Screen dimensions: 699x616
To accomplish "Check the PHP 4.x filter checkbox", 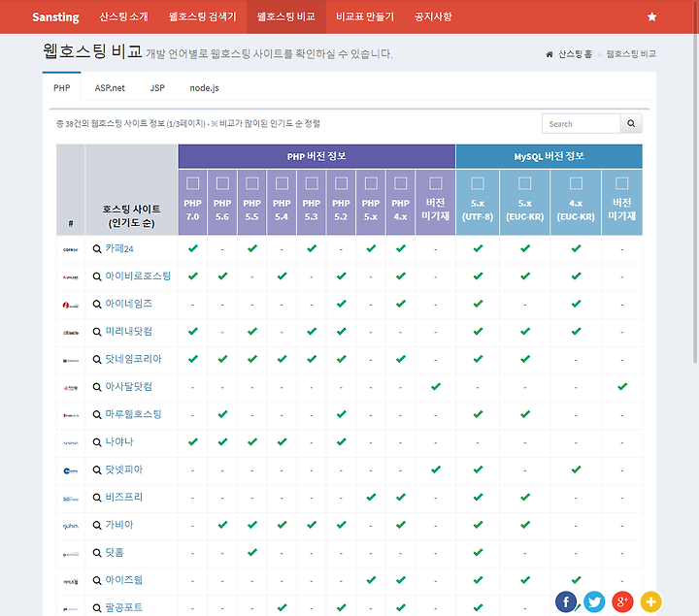I will [400, 183].
